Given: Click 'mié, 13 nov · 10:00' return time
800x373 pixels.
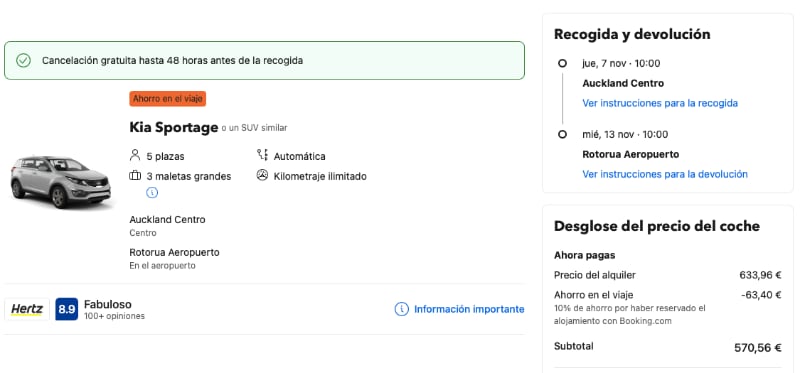Looking at the screenshot, I should click(x=625, y=135).
